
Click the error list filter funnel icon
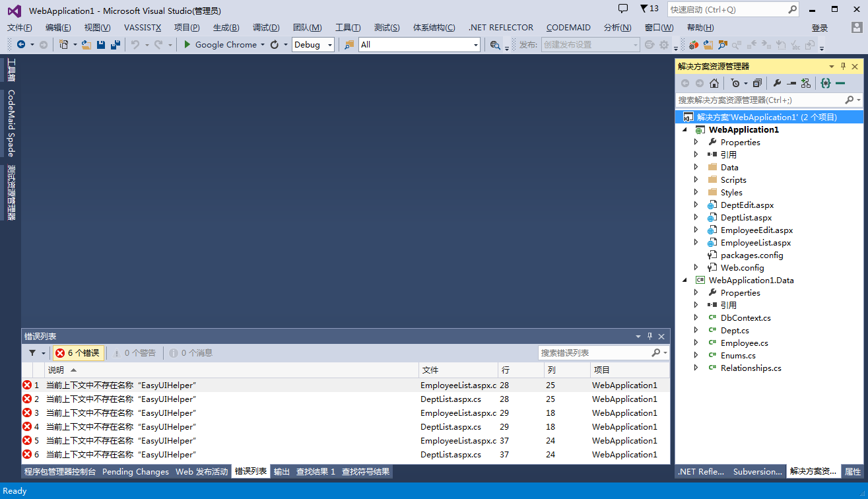click(x=32, y=353)
